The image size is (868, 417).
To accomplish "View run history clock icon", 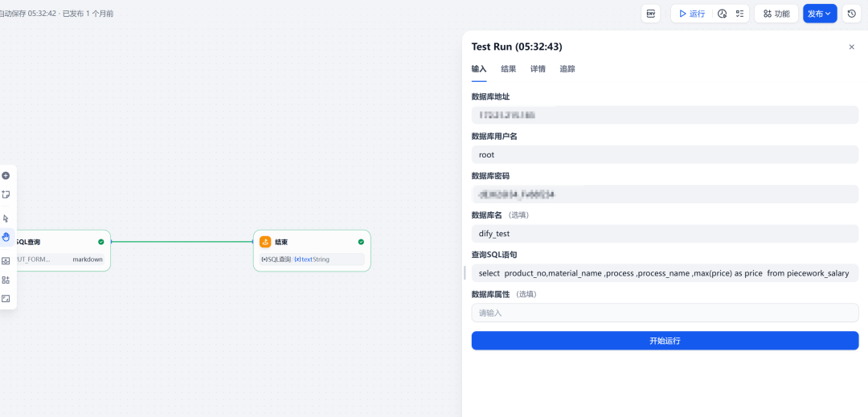I will [x=722, y=14].
